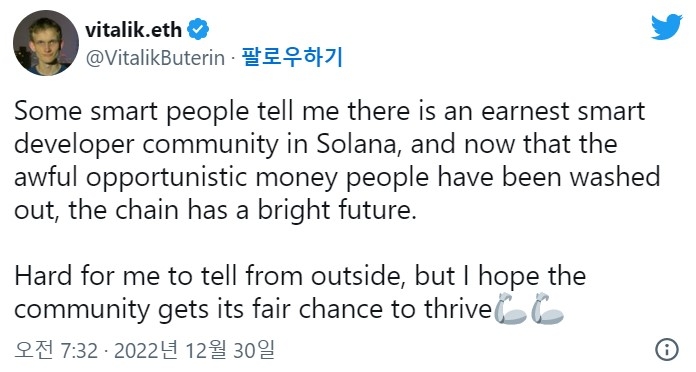The width and height of the screenshot is (696, 372).
Task: Click the Twitter bird logo
Action: [666, 27]
